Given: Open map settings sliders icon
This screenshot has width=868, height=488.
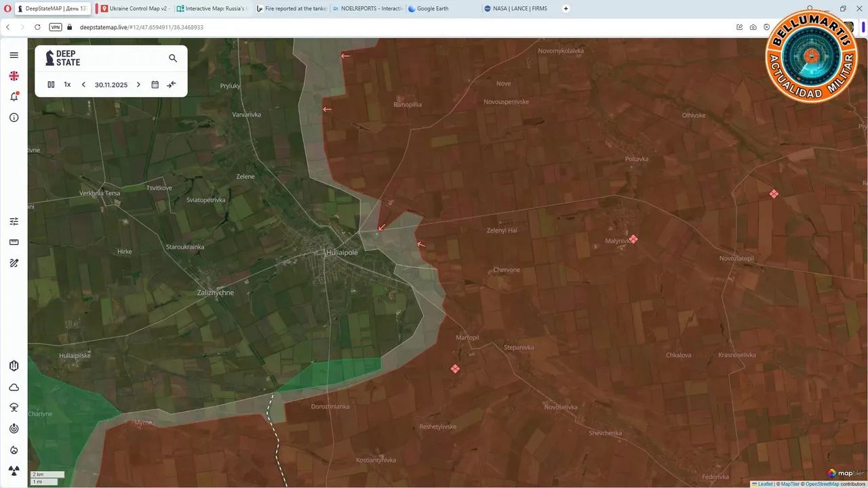Looking at the screenshot, I should [x=14, y=221].
